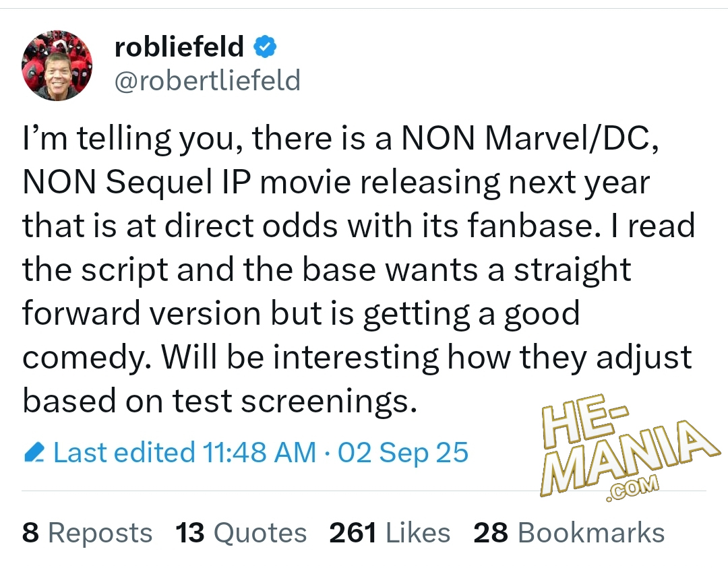The width and height of the screenshot is (728, 568).
Task: Click the blue verified badge
Action: point(265,46)
